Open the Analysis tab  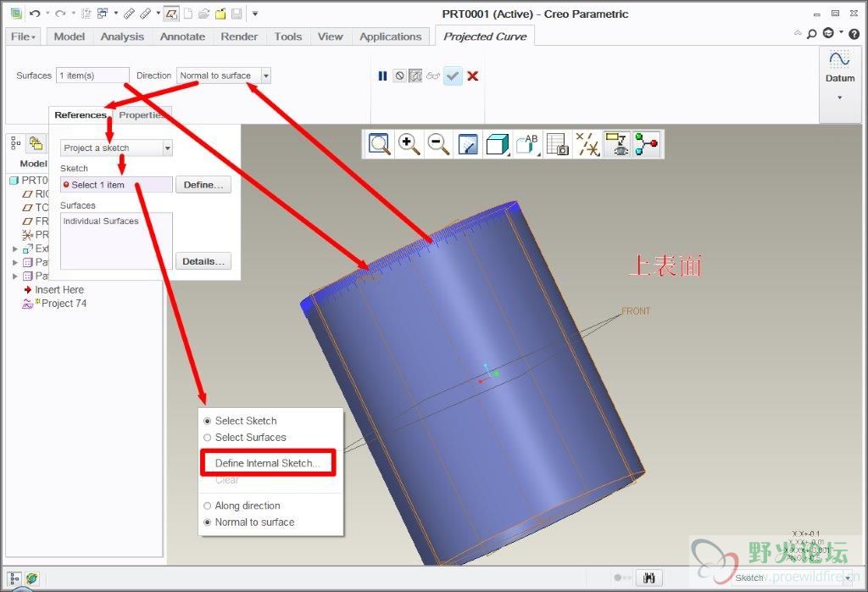[x=122, y=36]
